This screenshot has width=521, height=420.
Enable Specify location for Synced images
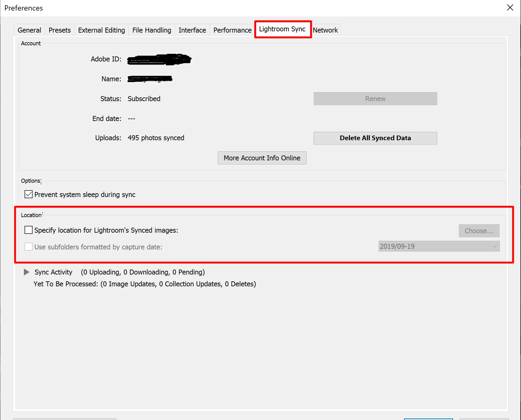coord(29,230)
